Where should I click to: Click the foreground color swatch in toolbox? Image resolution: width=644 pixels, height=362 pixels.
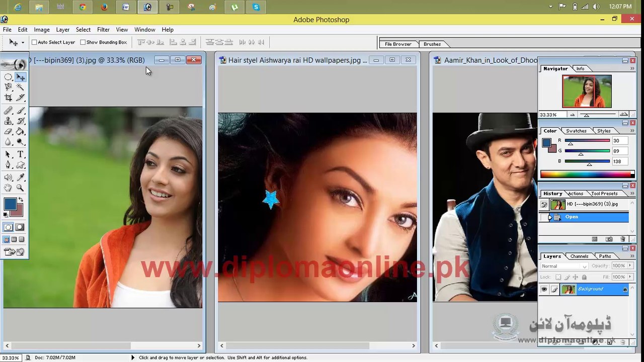(10, 204)
